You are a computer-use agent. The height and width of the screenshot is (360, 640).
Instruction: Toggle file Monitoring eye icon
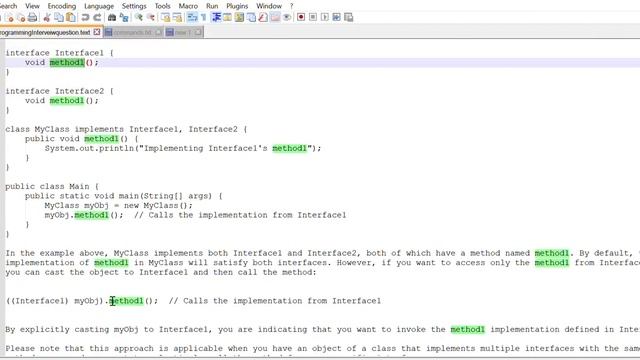tap(287, 17)
